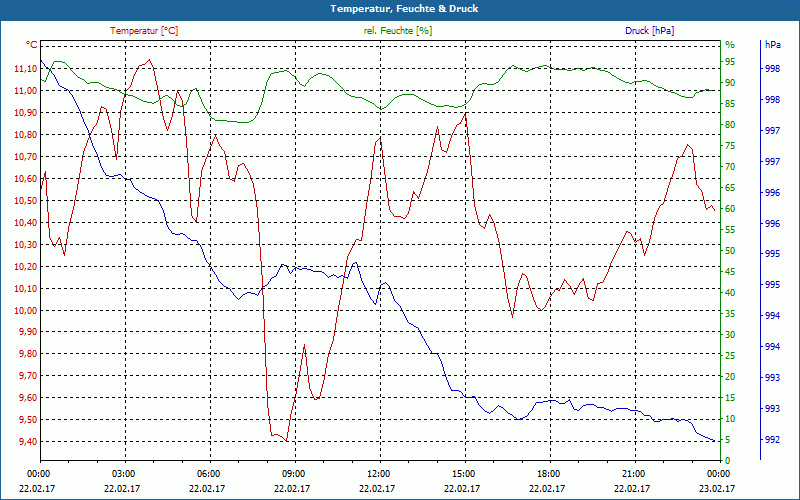This screenshot has width=800, height=500.
Task: Click the green humidity axis value "95"
Action: pos(730,62)
